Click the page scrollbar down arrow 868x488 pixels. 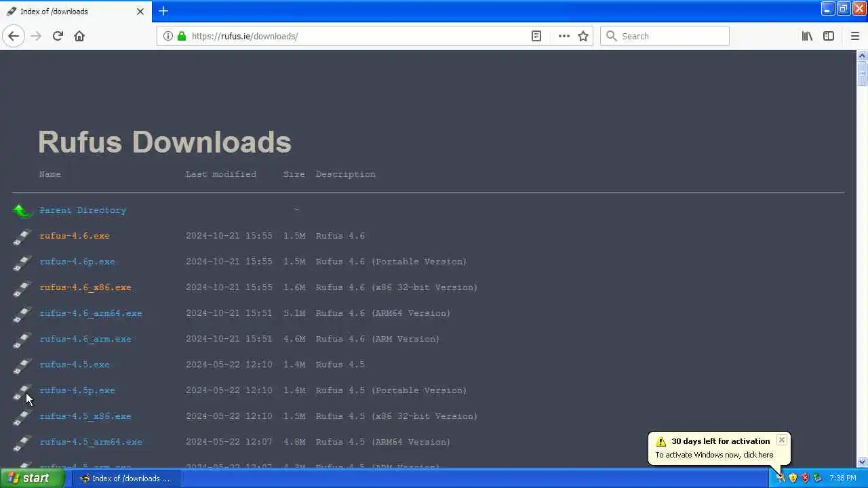pyautogui.click(x=863, y=462)
